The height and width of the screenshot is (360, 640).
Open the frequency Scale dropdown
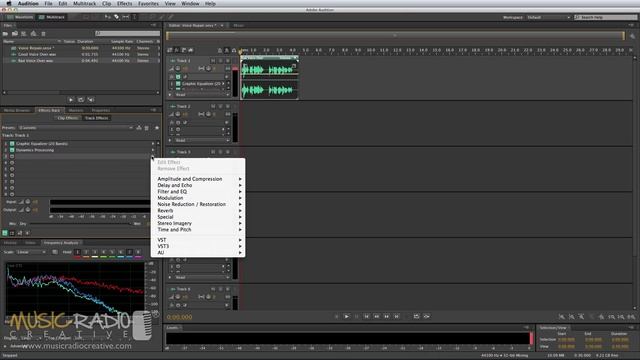[31, 252]
